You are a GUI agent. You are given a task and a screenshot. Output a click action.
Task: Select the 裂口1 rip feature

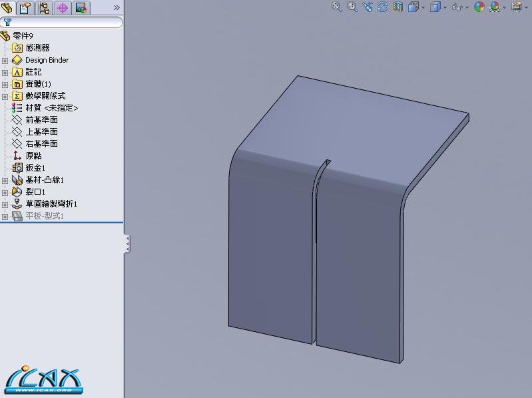(x=35, y=192)
